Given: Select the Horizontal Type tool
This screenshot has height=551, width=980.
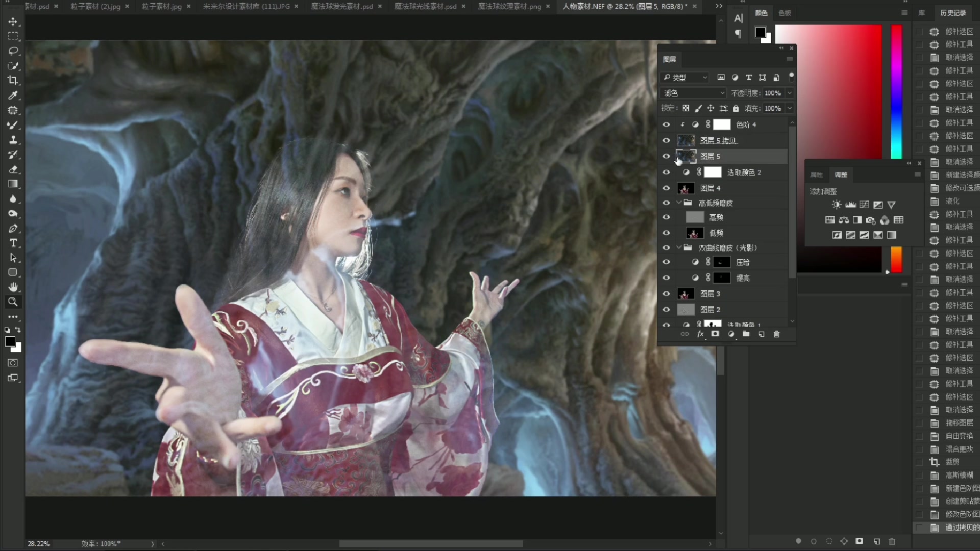Looking at the screenshot, I should point(13,243).
